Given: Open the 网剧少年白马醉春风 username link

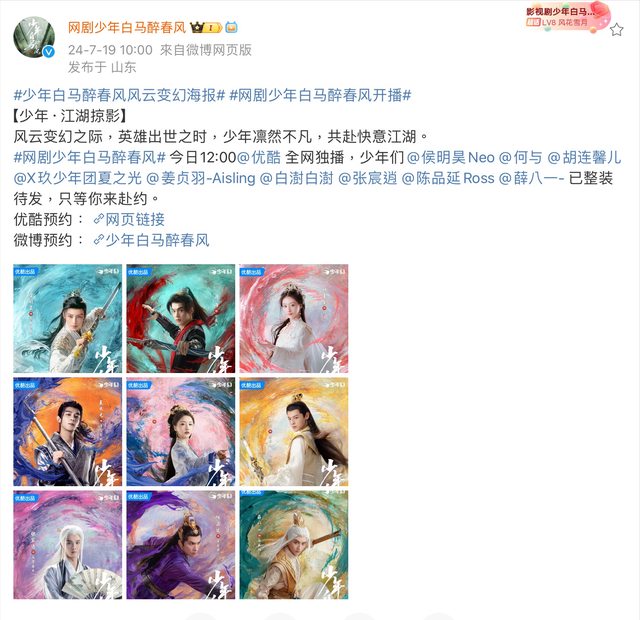Looking at the screenshot, I should coord(127,28).
